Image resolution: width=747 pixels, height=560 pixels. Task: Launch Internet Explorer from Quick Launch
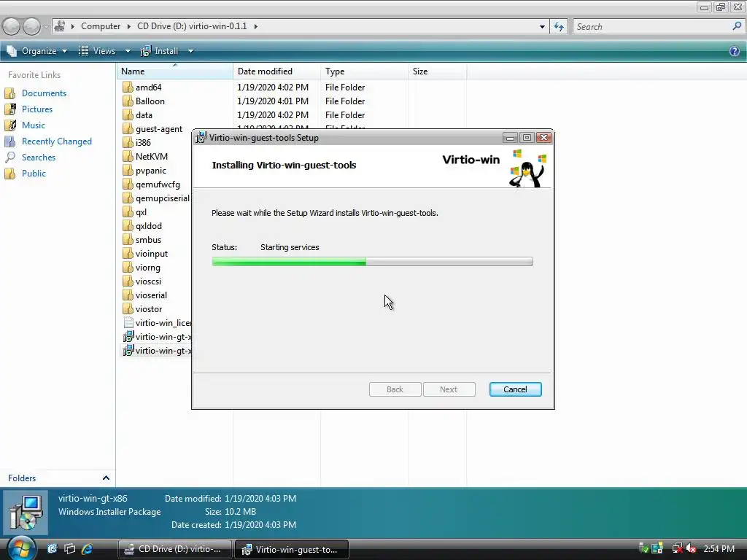pyautogui.click(x=87, y=549)
